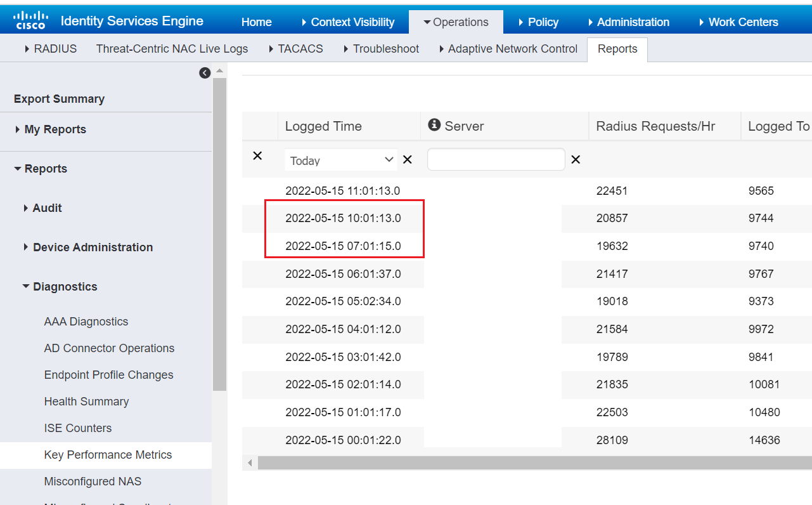Select the Key Performance Metrics report
The height and width of the screenshot is (505, 812).
point(107,455)
